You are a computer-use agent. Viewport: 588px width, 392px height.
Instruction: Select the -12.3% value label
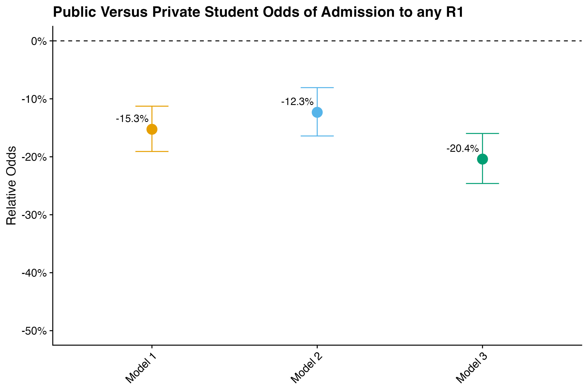pyautogui.click(x=297, y=102)
